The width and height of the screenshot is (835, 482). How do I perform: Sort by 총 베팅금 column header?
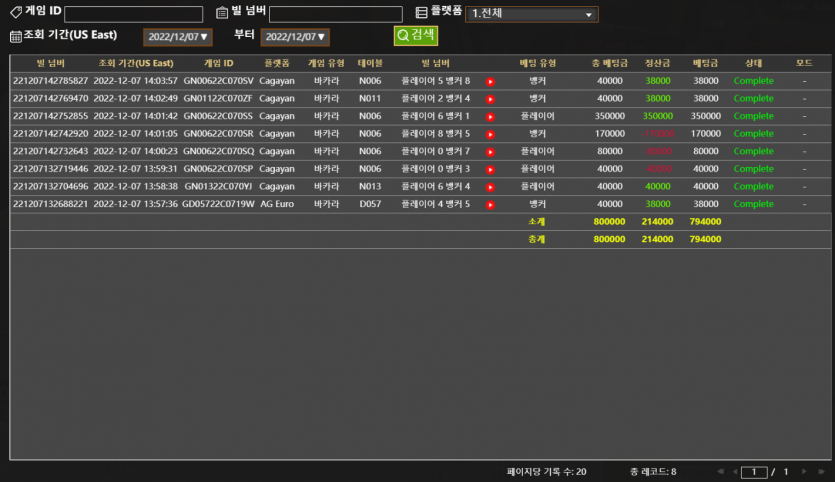coord(610,63)
